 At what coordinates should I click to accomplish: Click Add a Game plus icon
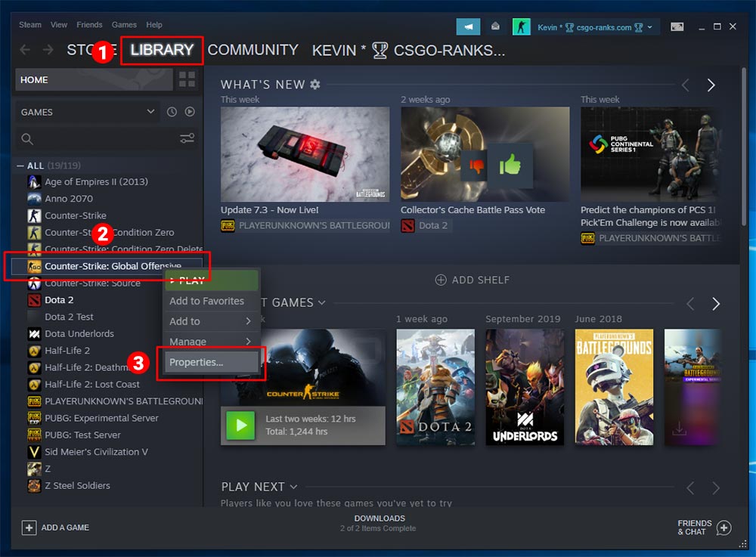coord(29,528)
